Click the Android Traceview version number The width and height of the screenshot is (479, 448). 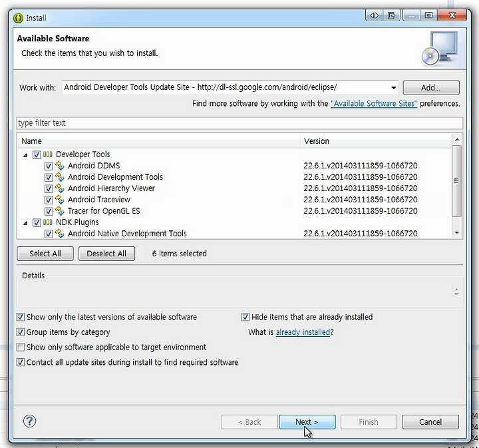[361, 200]
